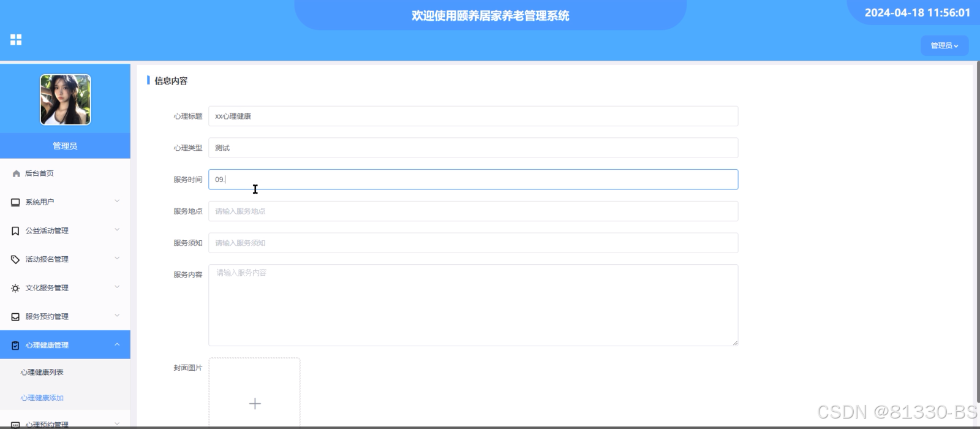
Task: Open the 公益活动管理 menu item
Action: pyautogui.click(x=65, y=231)
